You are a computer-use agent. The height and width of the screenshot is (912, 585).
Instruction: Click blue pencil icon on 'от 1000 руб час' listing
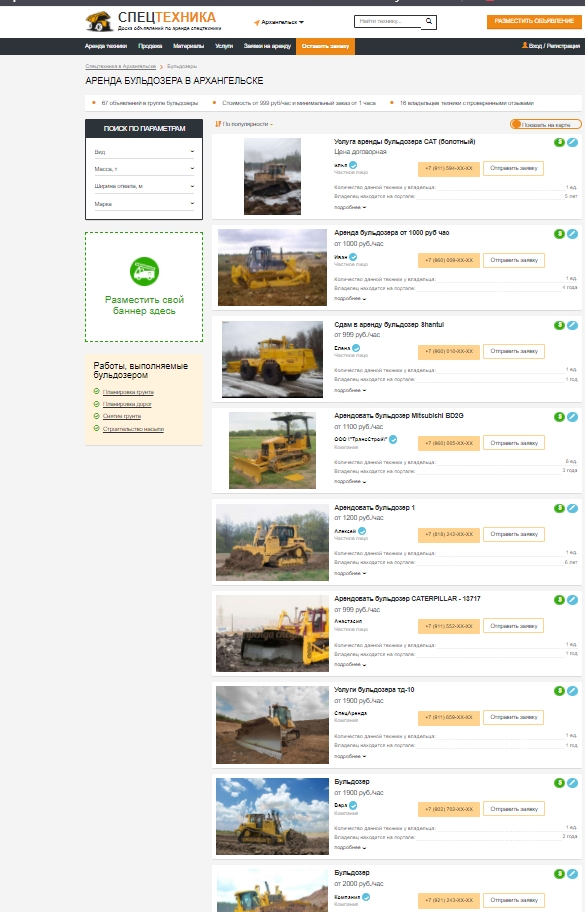tap(572, 234)
